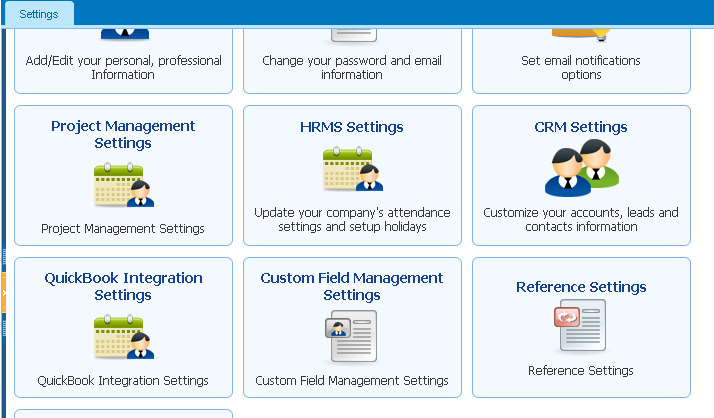
Task: Click 'Update your company's attendance settings' description
Action: [x=352, y=219]
